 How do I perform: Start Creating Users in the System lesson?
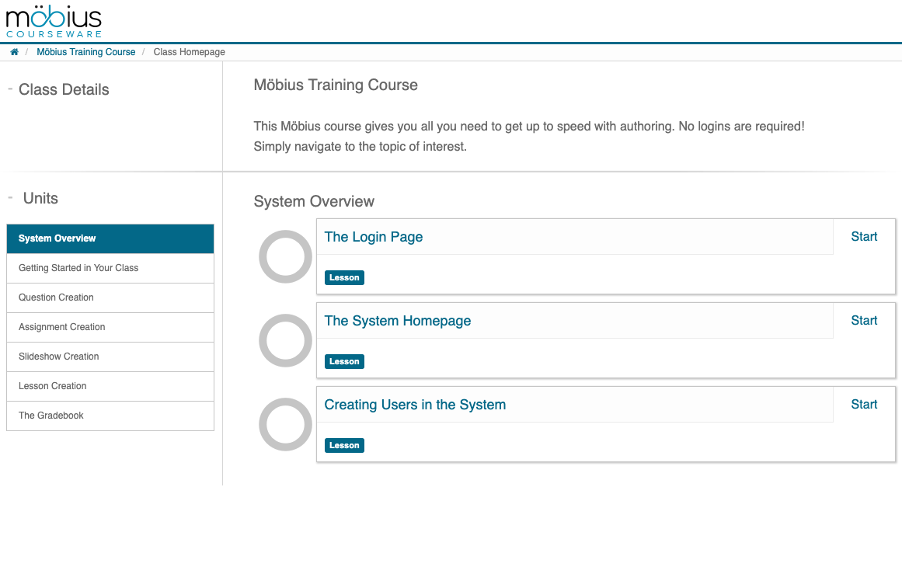(x=864, y=405)
